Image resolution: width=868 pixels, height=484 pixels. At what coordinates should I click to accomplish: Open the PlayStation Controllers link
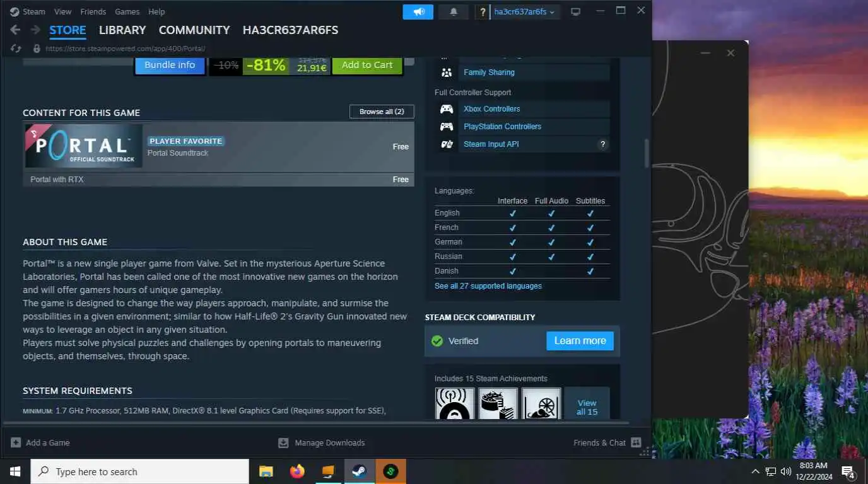[x=502, y=127]
